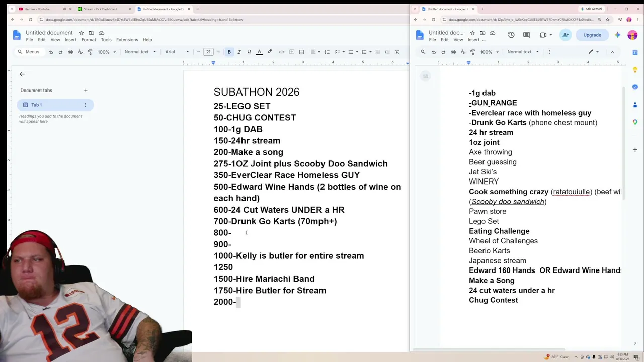Go back from document tabs sidebar

(22, 74)
